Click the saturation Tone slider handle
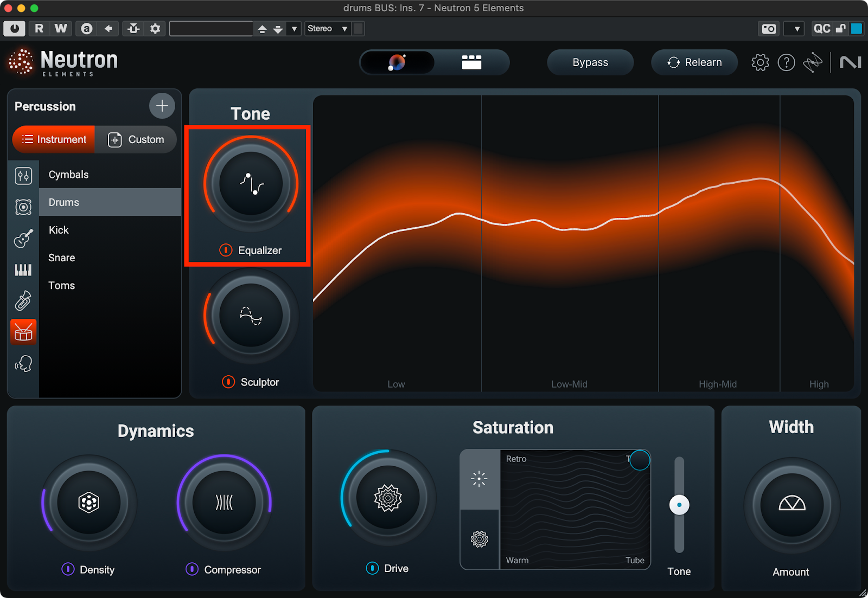 [679, 505]
